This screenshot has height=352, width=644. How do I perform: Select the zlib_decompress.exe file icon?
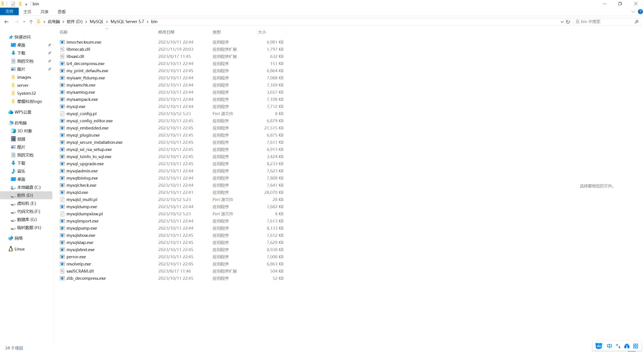[x=63, y=278]
